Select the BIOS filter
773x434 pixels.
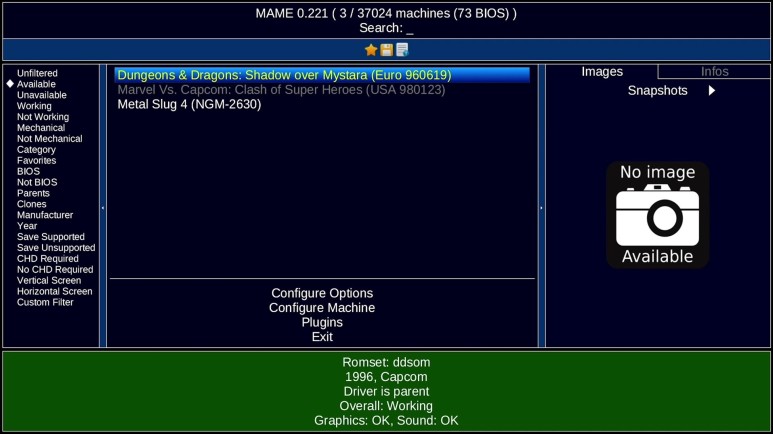28,171
